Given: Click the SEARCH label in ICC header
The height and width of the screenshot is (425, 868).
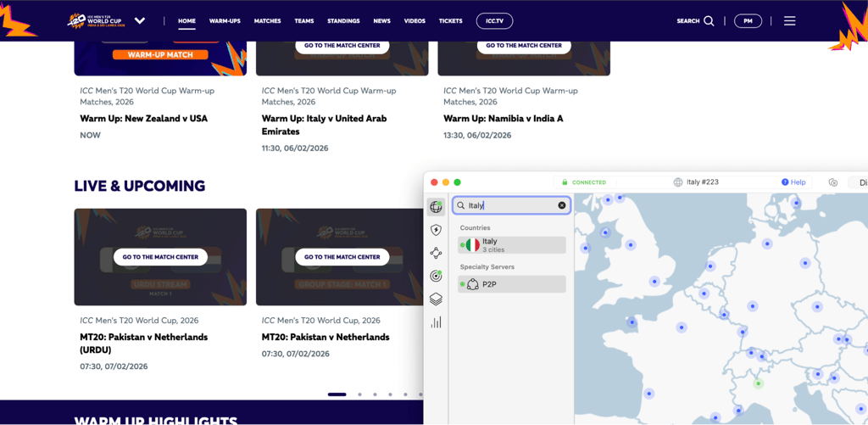Looking at the screenshot, I should (x=688, y=21).
